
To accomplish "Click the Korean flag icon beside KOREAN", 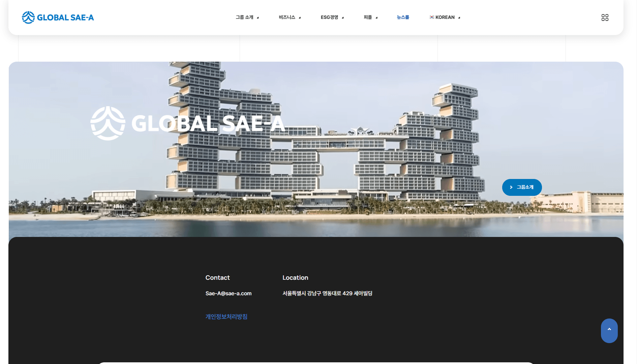I will (431, 17).
